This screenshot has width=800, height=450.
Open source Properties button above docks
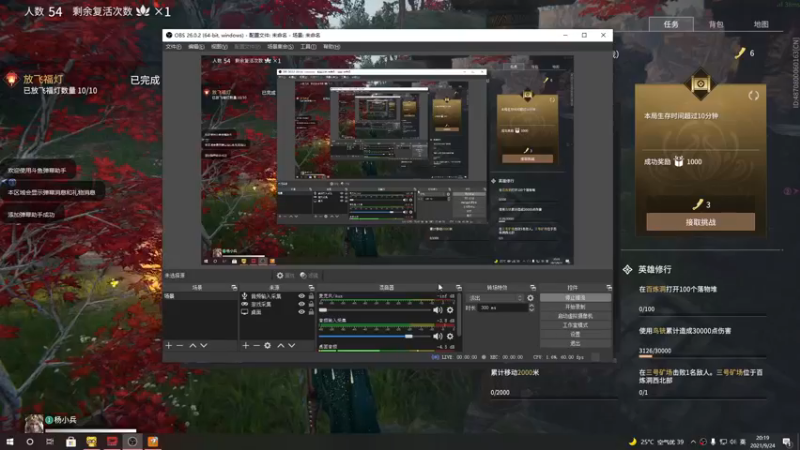coord(286,276)
